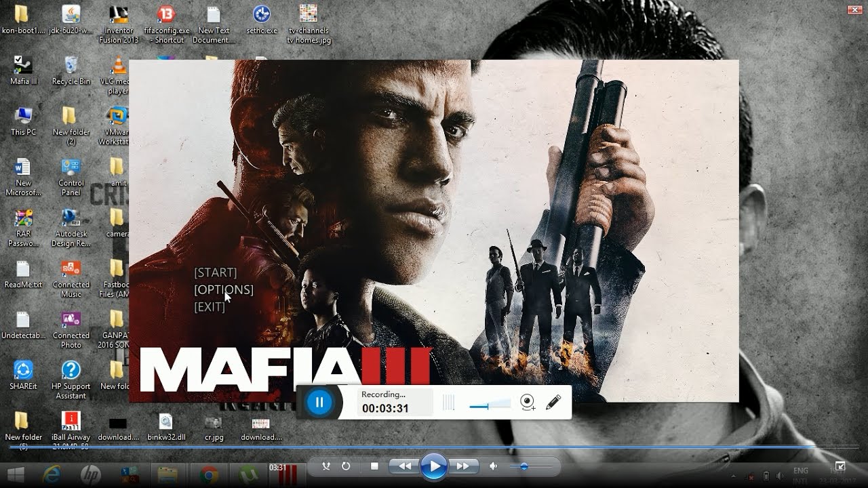Open fifaconfig.exe shortcut
The image size is (868, 488).
point(166,24)
